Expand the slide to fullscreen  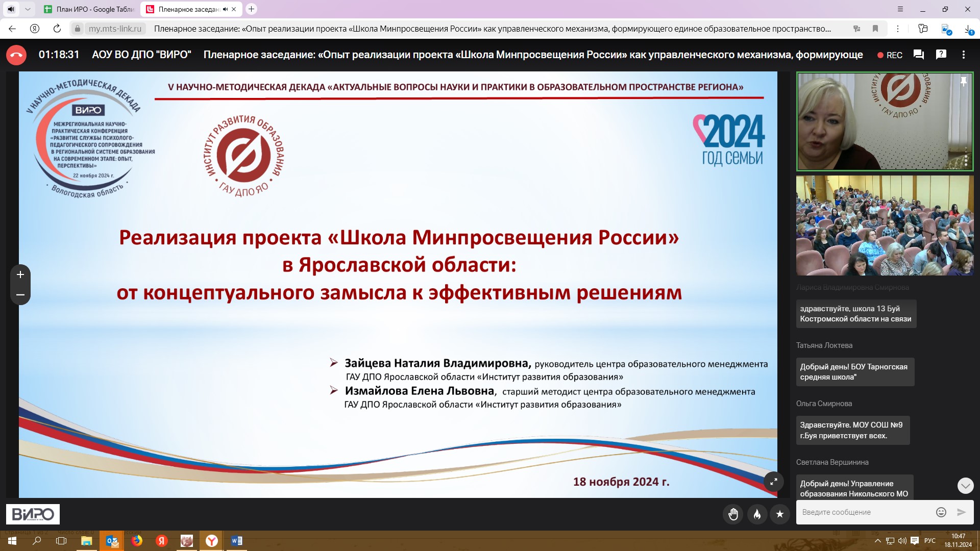[x=774, y=482]
